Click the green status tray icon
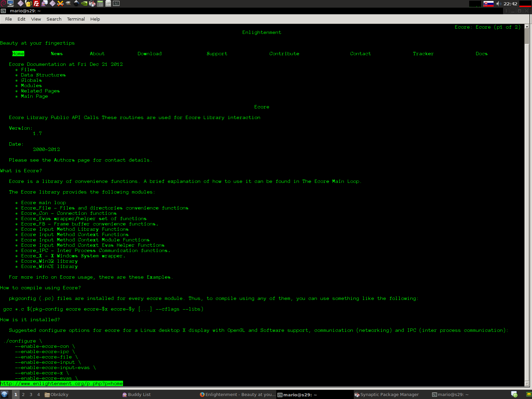Viewport: 532px width, 399px height. click(x=514, y=394)
